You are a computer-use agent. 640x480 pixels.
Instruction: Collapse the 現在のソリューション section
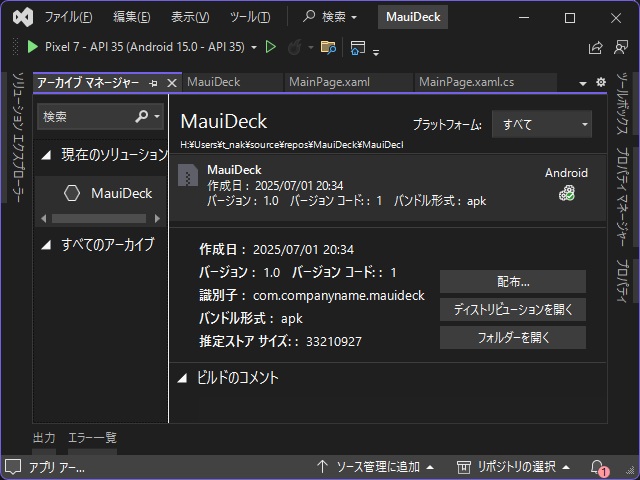coord(47,155)
